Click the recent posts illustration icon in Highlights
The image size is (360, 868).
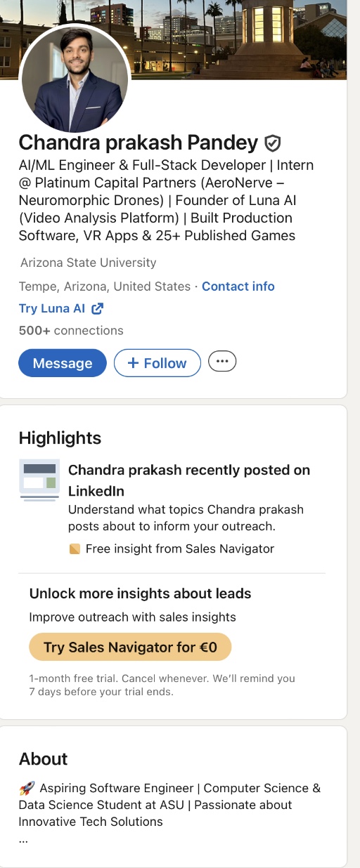coord(39,480)
